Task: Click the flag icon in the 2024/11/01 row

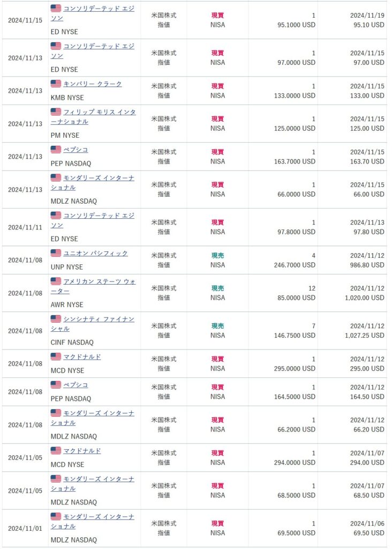Action: click(x=56, y=516)
